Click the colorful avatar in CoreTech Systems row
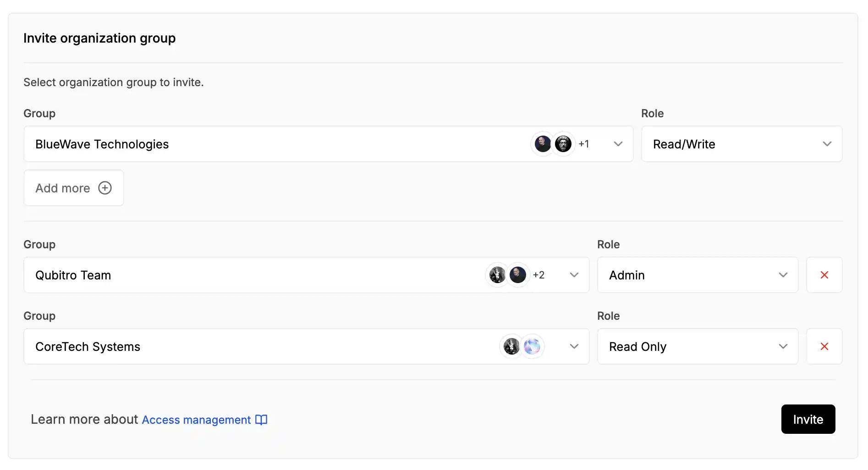868x470 pixels. pyautogui.click(x=532, y=346)
